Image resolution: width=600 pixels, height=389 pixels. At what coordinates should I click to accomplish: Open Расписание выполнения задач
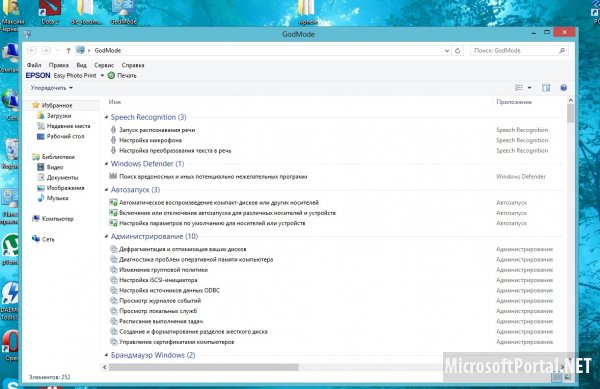click(161, 321)
